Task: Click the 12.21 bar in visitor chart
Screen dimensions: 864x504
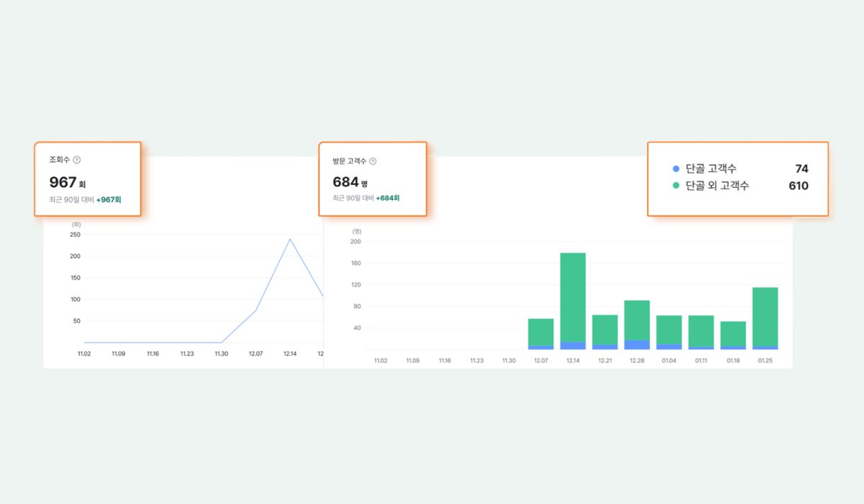Action: coord(605,332)
